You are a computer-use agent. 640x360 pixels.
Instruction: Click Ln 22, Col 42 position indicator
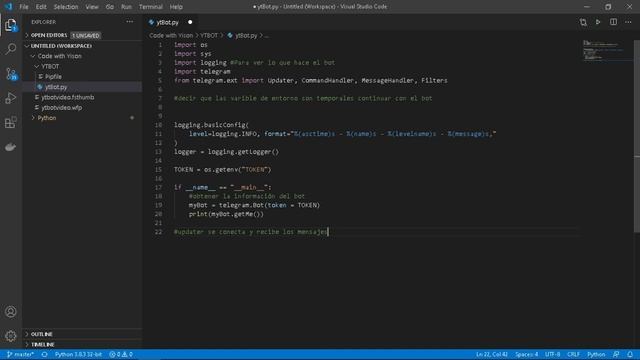(x=492, y=354)
